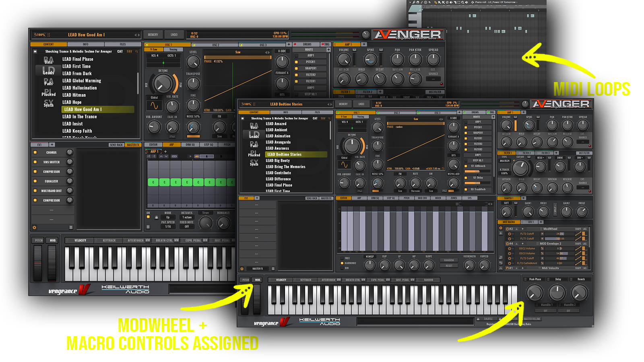Open the RATE dropdown showing Harmonic
The image size is (644, 362).
(415, 191)
